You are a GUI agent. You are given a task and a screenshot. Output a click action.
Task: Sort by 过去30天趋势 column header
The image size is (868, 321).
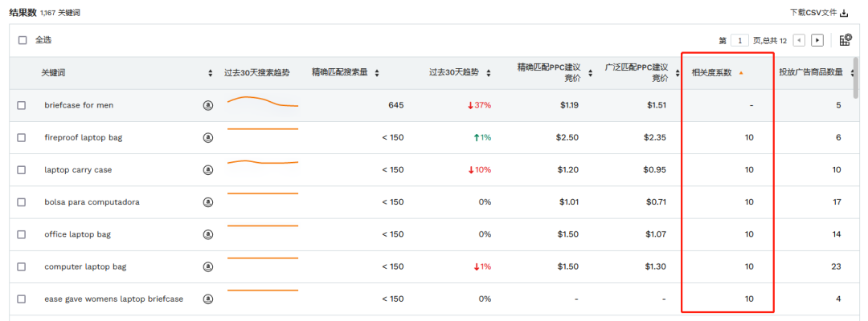click(460, 72)
